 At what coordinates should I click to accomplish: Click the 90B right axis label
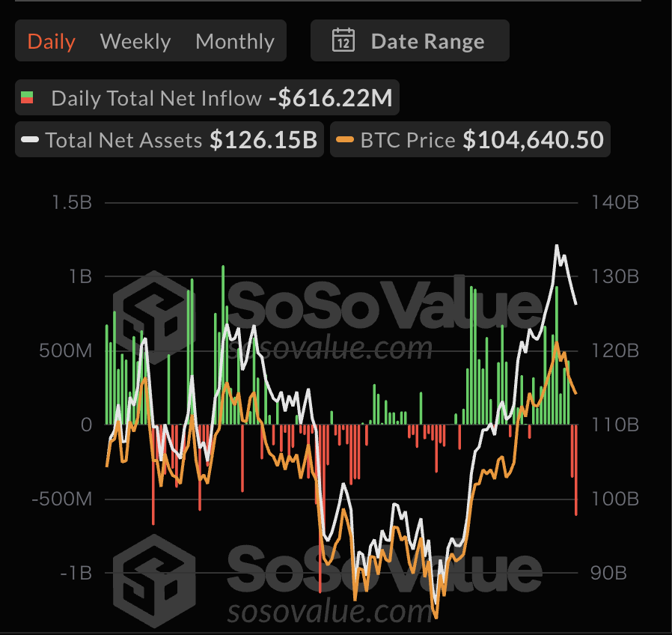coord(608,573)
